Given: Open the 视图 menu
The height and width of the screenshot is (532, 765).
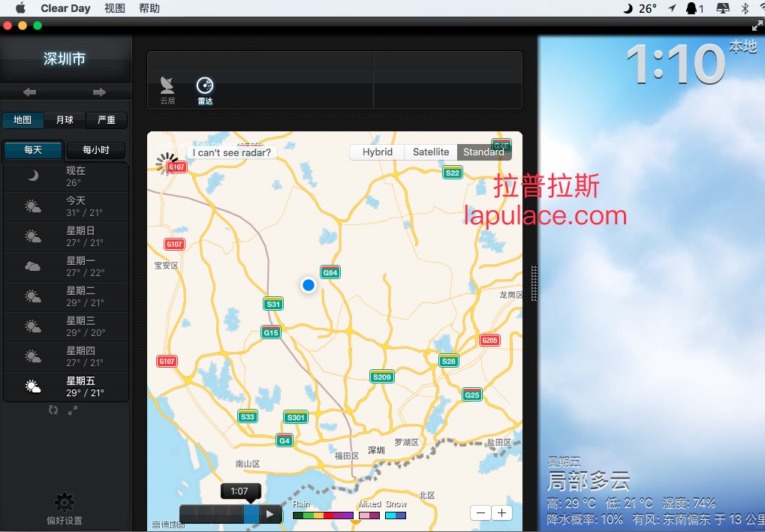Looking at the screenshot, I should (115, 8).
